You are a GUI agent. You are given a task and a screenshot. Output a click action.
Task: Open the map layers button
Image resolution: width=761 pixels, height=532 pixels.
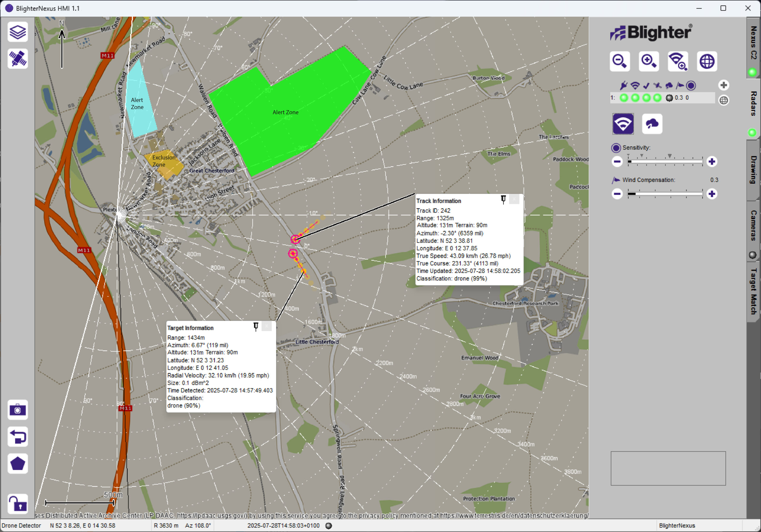18,32
